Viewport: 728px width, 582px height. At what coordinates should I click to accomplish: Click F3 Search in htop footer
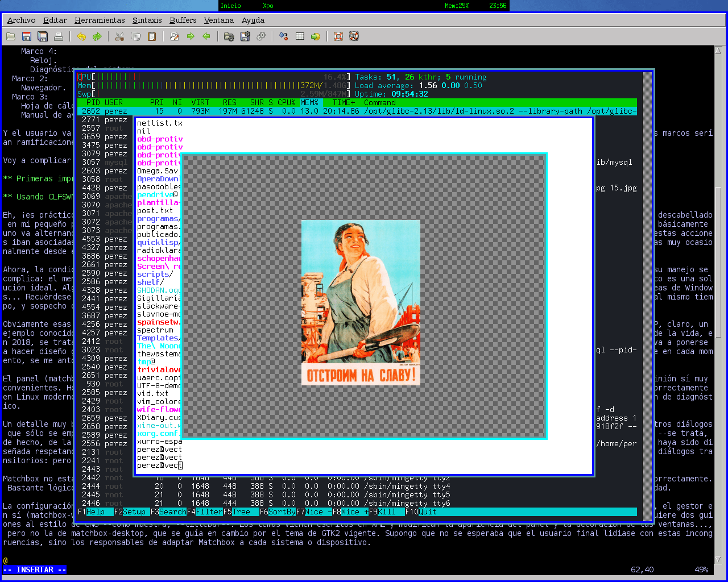168,512
